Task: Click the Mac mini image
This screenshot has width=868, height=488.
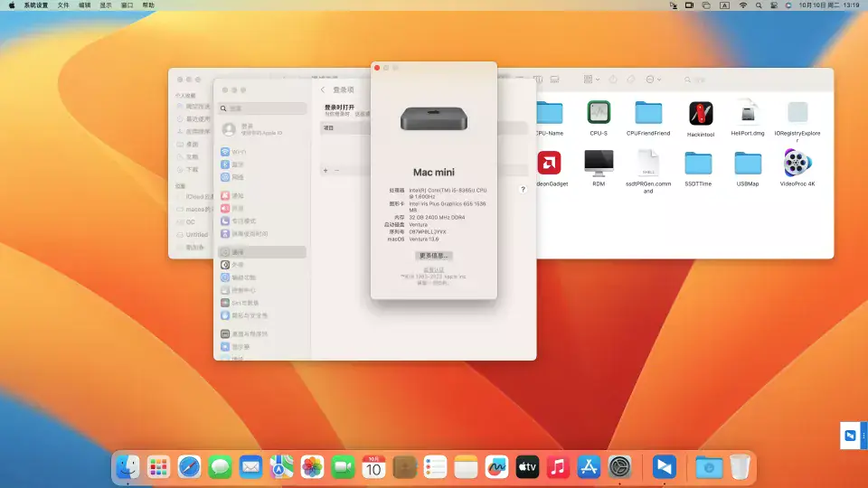Action: [433, 118]
